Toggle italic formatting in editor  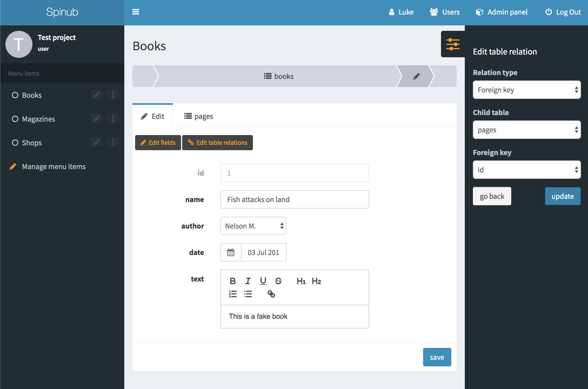pyautogui.click(x=248, y=281)
